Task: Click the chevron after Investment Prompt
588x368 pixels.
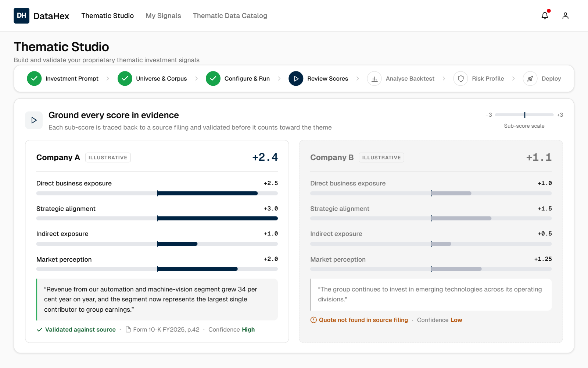Action: (x=108, y=78)
